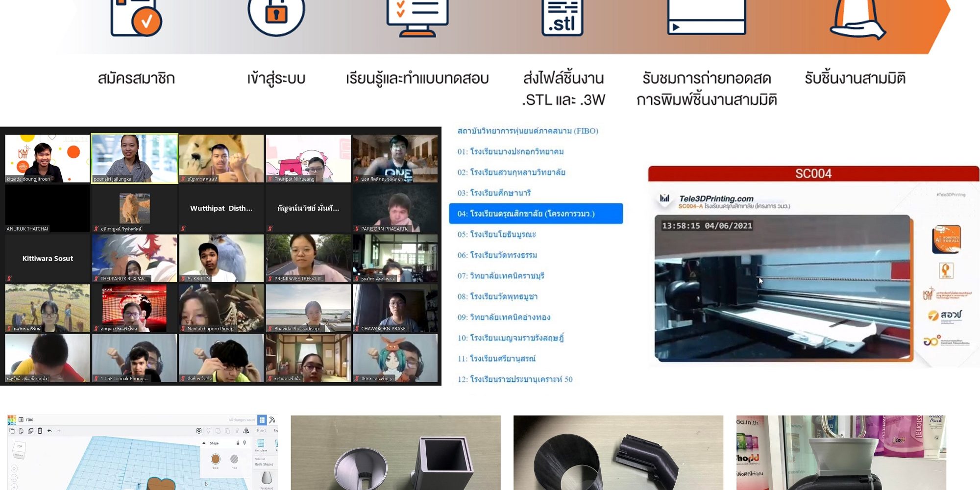980x490 pixels.
Task: Toggle the lock in the Shape panel
Action: coord(238,443)
